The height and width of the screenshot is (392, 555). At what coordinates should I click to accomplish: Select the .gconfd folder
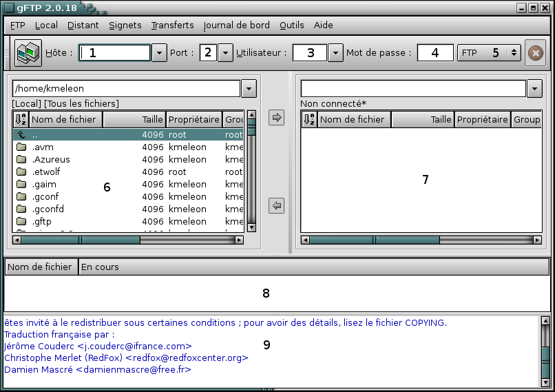coord(128,209)
